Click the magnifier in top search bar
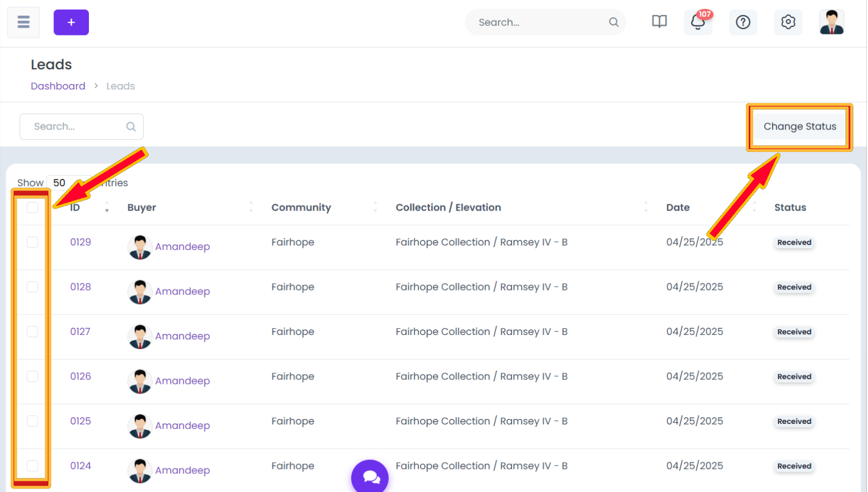The width and height of the screenshot is (868, 492). tap(614, 22)
